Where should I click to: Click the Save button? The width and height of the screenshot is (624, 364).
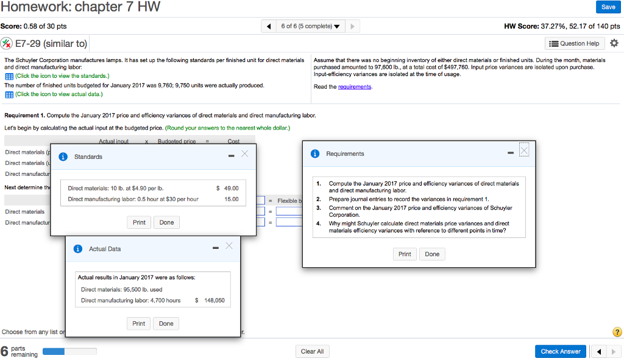click(x=608, y=7)
